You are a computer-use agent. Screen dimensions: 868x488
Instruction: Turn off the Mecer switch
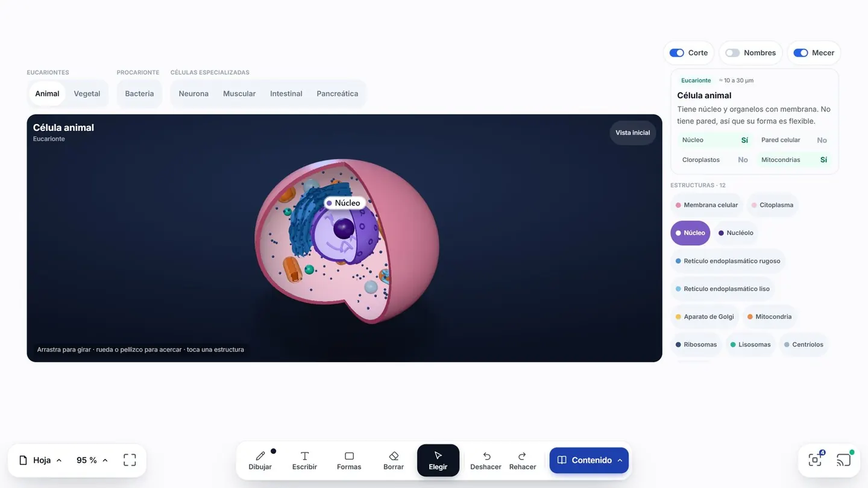800,53
